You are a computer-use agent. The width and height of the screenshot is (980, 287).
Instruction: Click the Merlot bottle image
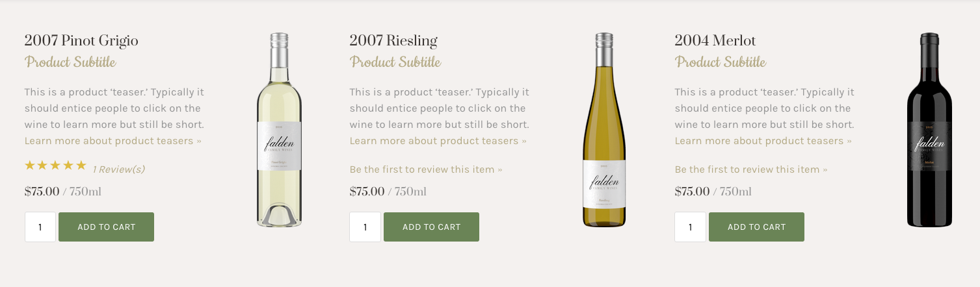pos(929,130)
